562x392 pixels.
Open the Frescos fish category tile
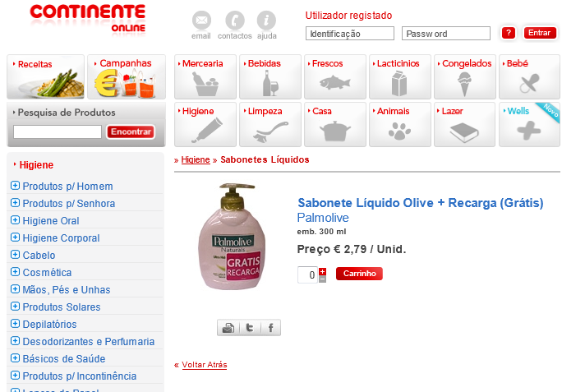(x=334, y=76)
